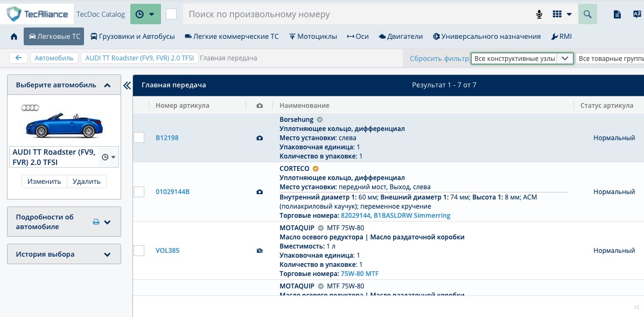Click the home icon in navigation bar

coord(14,37)
